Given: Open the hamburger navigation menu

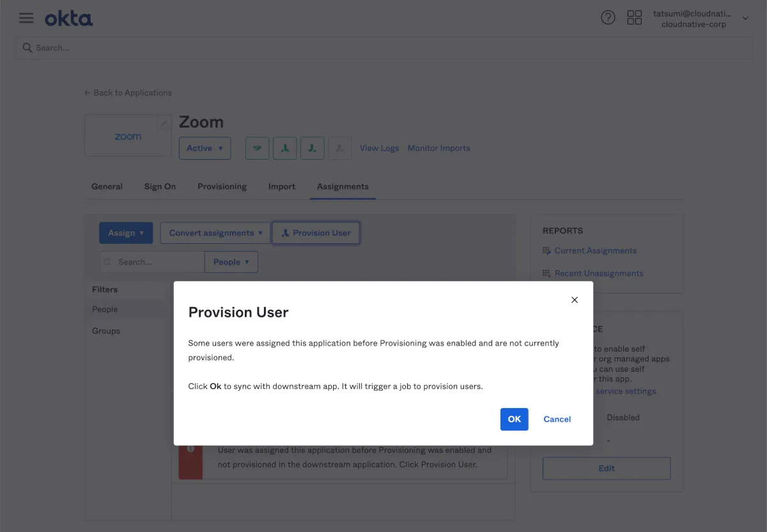Looking at the screenshot, I should (26, 18).
